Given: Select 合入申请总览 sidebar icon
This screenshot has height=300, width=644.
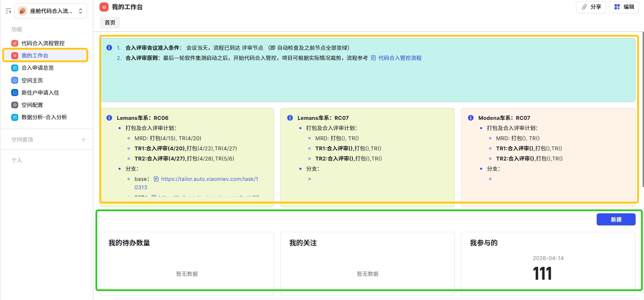Looking at the screenshot, I should point(15,68).
